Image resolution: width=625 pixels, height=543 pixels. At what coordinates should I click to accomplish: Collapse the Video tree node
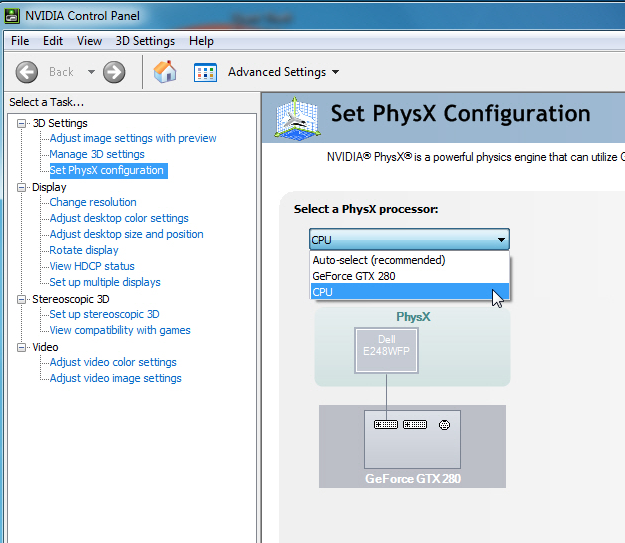(22, 347)
